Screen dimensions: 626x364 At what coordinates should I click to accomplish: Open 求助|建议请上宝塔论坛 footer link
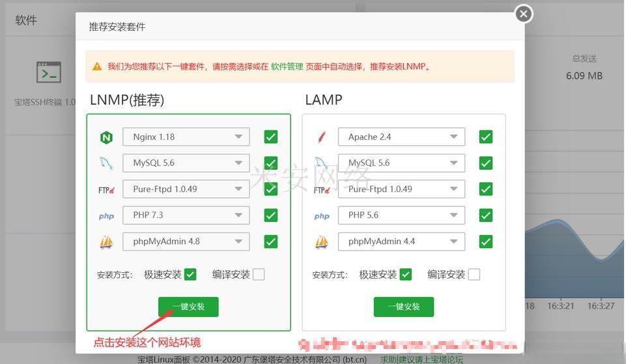422,359
